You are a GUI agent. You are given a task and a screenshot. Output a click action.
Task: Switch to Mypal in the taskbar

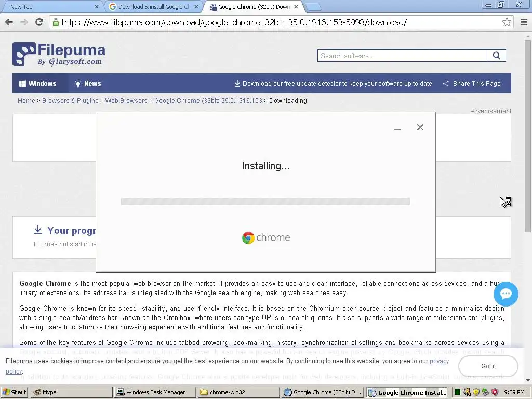[x=71, y=392]
